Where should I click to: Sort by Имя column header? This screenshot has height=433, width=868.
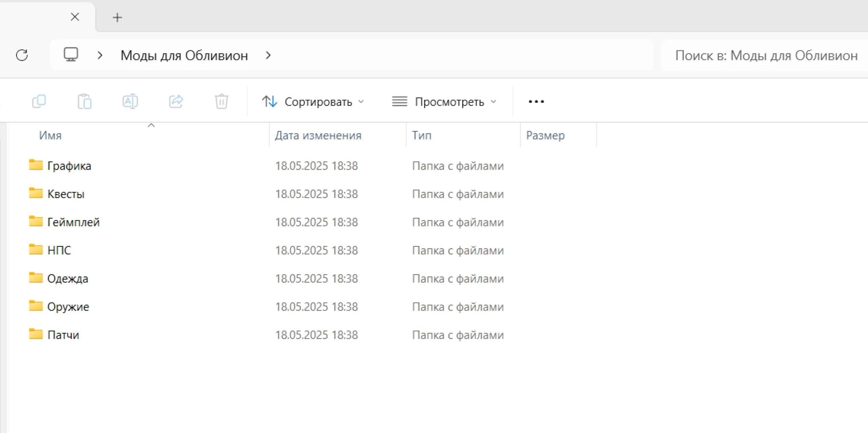50,135
